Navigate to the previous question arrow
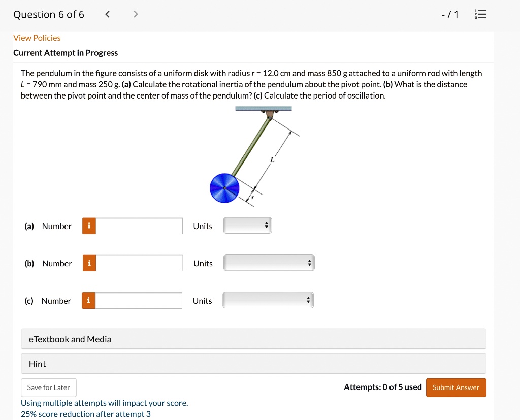Screen dimensions: 520x420 (x=107, y=14)
